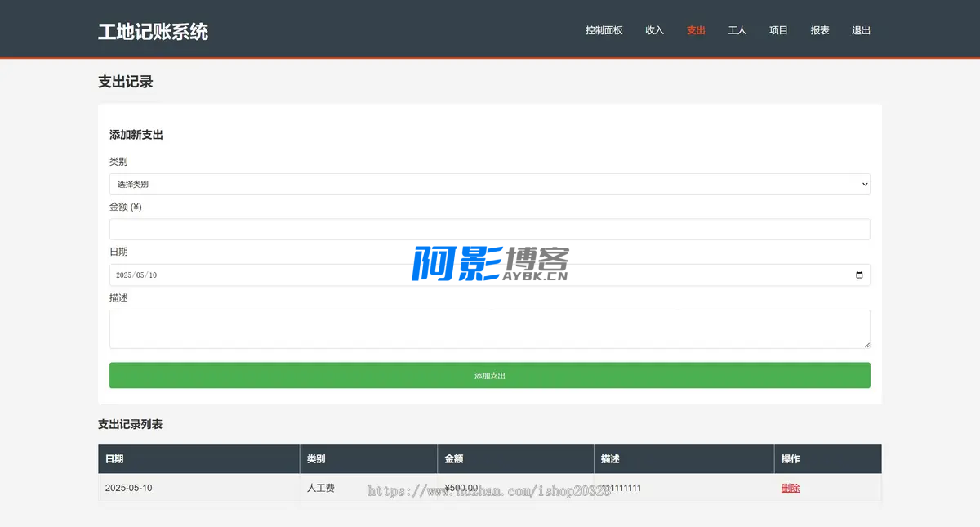Open the 工人 nav item
The height and width of the screenshot is (527, 980).
[737, 30]
